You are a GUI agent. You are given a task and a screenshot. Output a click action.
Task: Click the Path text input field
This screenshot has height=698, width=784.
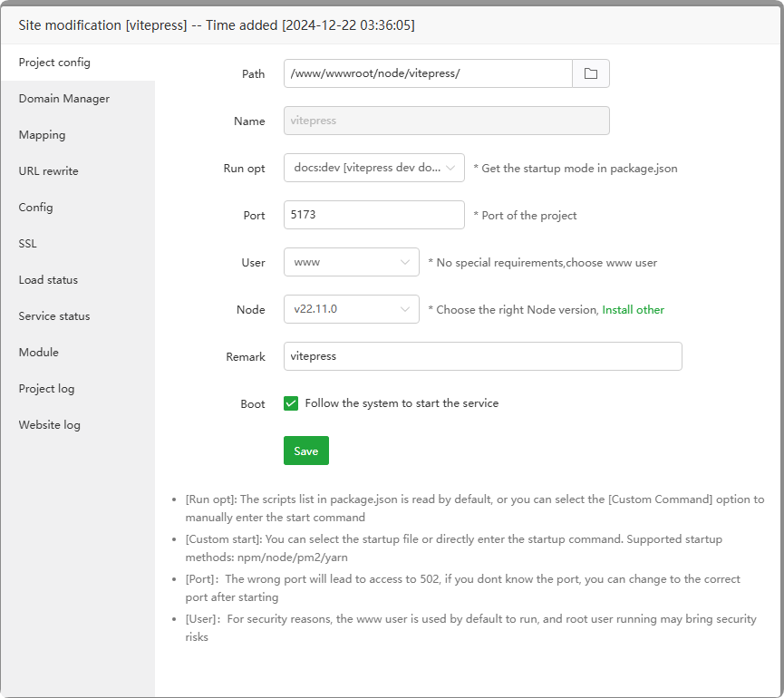[428, 73]
